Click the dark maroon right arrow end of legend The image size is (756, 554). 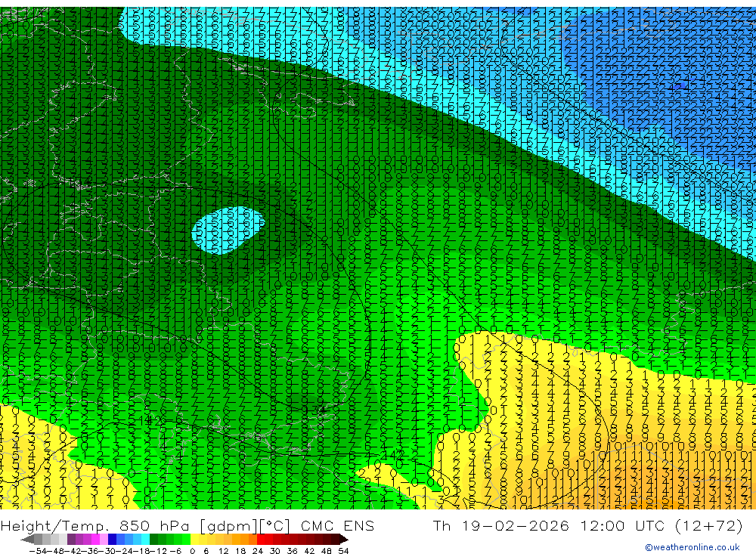(x=344, y=539)
